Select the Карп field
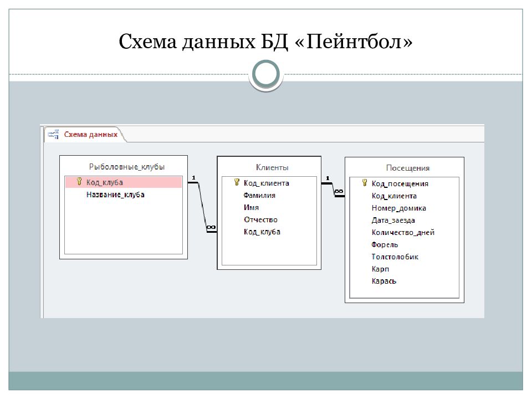The height and width of the screenshot is (399, 532). (x=380, y=269)
